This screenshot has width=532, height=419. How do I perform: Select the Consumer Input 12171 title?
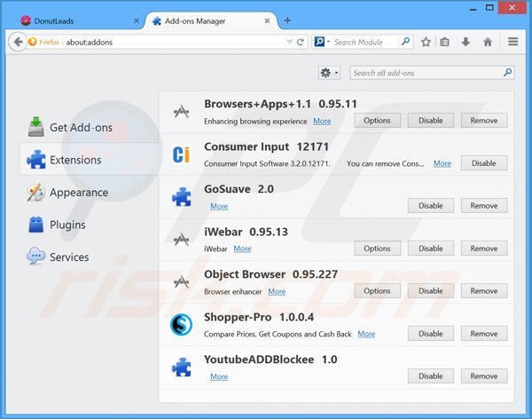point(266,146)
